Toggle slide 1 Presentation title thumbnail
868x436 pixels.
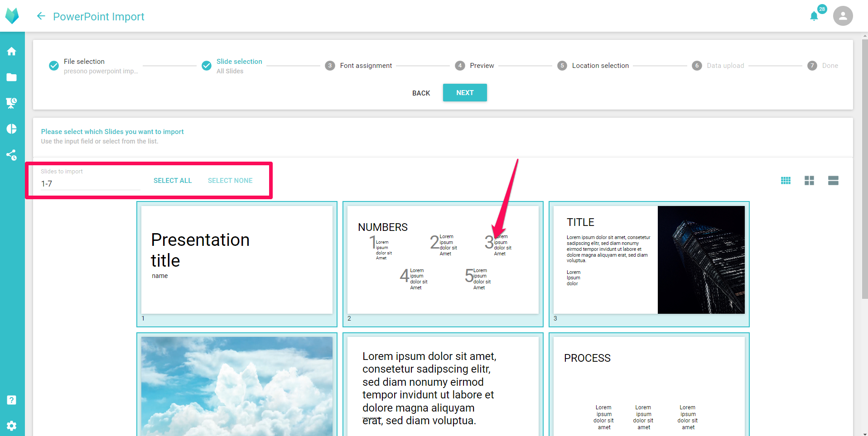237,264
